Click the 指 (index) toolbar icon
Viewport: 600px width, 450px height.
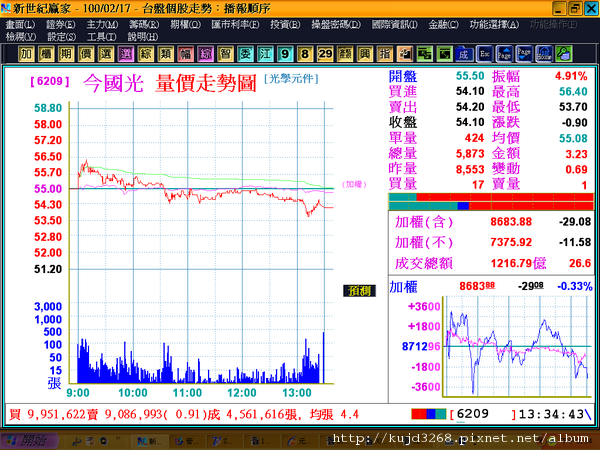pos(385,54)
